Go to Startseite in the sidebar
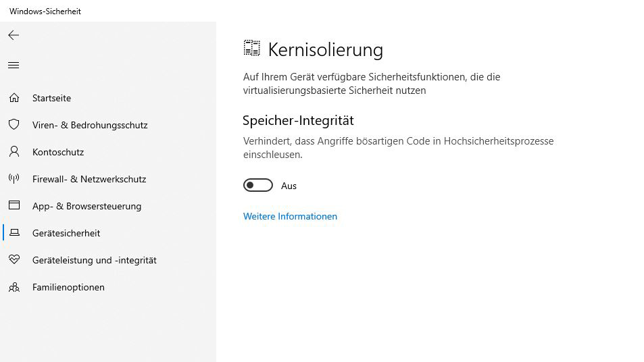Viewport: 644px width, 362px height. coord(51,98)
